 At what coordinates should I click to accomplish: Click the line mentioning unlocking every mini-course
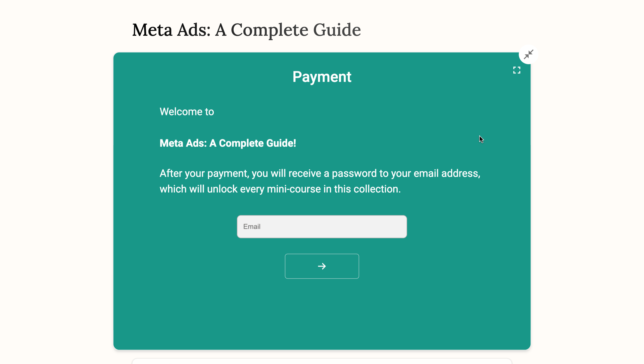pos(280,189)
